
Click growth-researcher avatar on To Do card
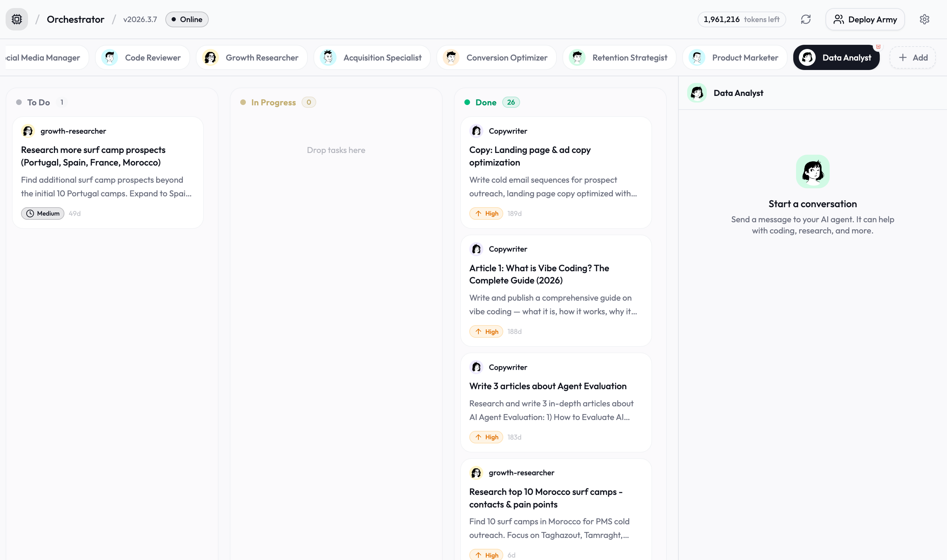point(28,131)
